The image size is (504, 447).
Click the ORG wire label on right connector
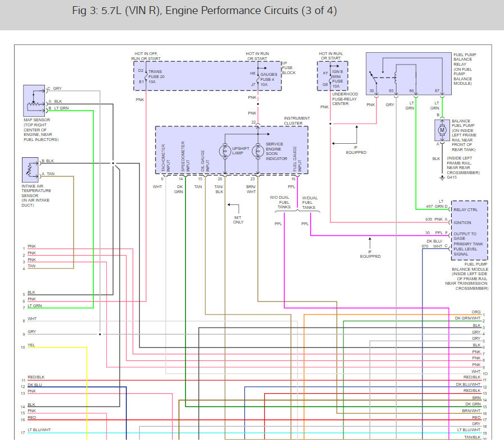tap(475, 312)
